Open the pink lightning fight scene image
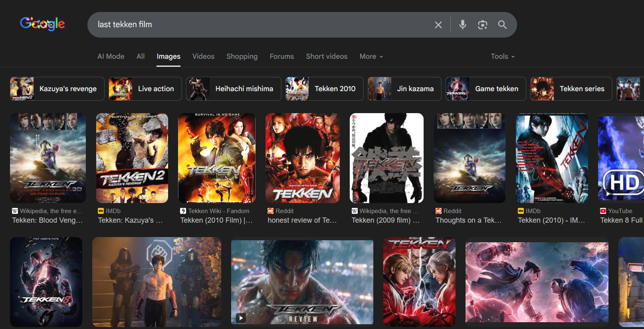The width and height of the screenshot is (644, 329). pyautogui.click(x=537, y=282)
